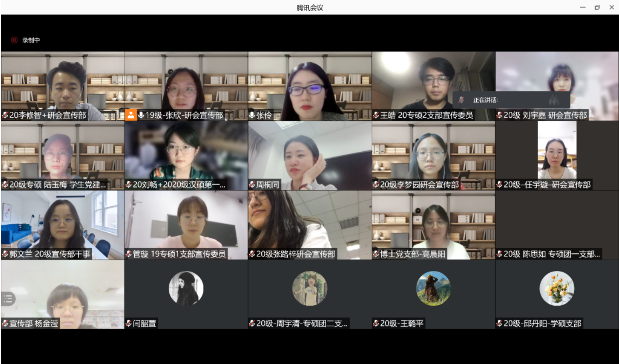This screenshot has height=364, width=619.
Task: Click the name label 20级 陈思如 专硕团一支部
Action: [x=551, y=254]
